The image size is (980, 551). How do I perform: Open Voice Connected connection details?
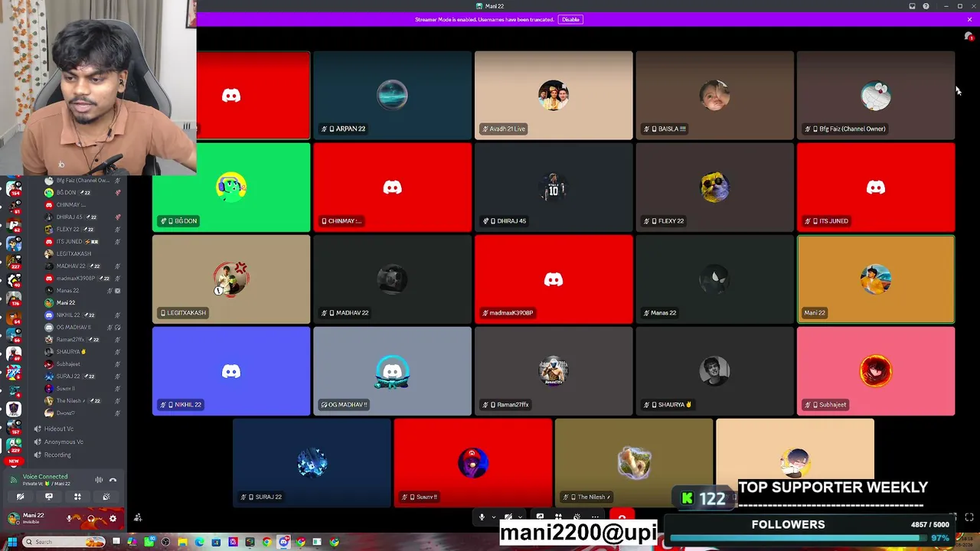45,477
